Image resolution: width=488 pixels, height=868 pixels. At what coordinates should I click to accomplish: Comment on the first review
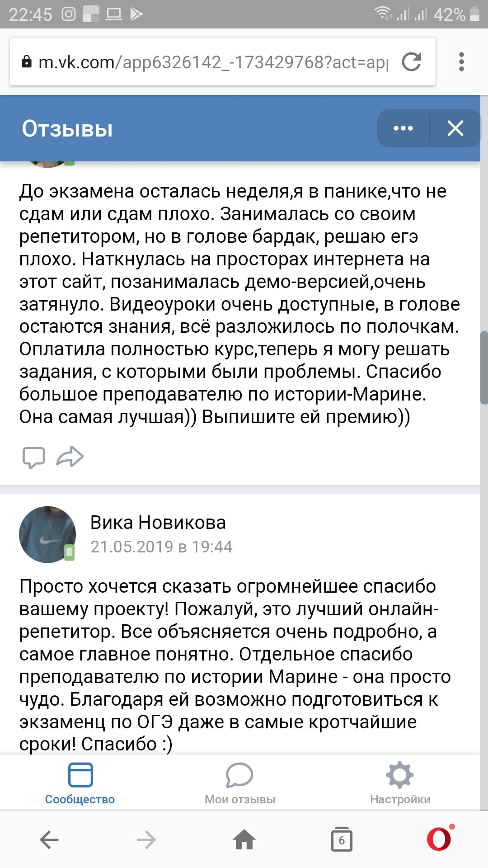[33, 457]
